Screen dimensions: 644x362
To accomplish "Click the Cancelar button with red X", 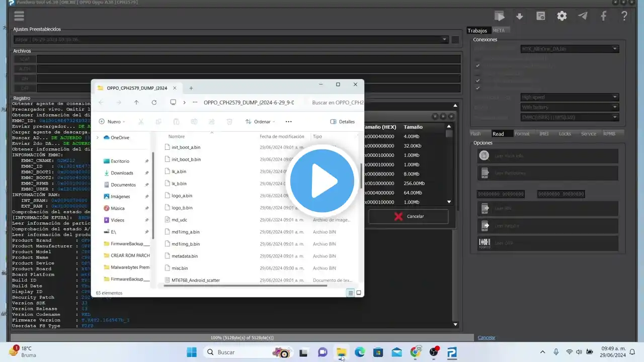I will coord(409,216).
